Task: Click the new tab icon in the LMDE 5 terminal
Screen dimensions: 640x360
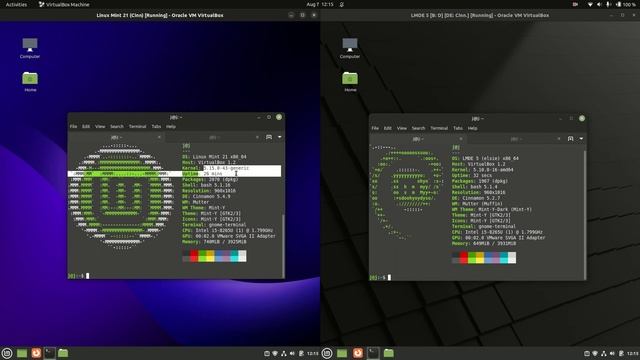Action: pos(571,139)
